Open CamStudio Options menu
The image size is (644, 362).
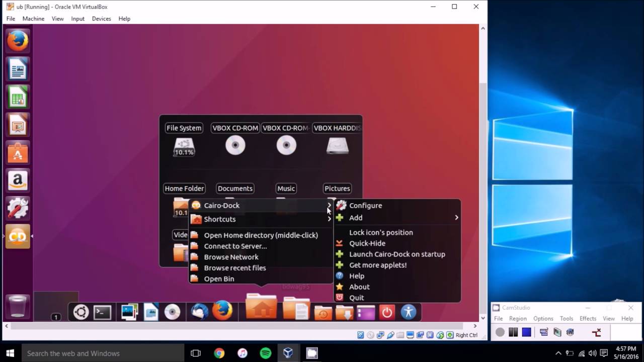tap(543, 318)
